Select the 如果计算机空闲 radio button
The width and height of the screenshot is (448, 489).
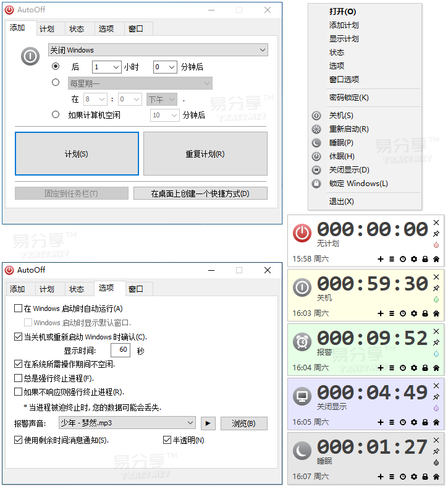tap(56, 114)
